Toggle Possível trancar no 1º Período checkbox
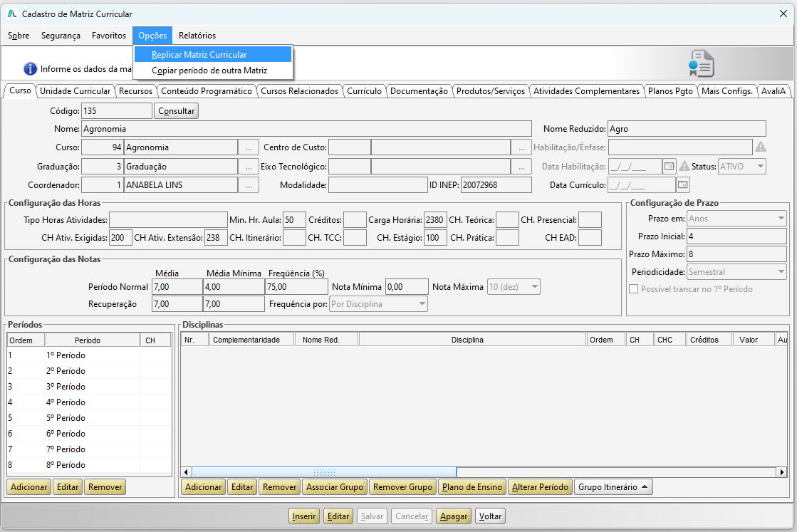Image resolution: width=797 pixels, height=532 pixels. pos(633,289)
